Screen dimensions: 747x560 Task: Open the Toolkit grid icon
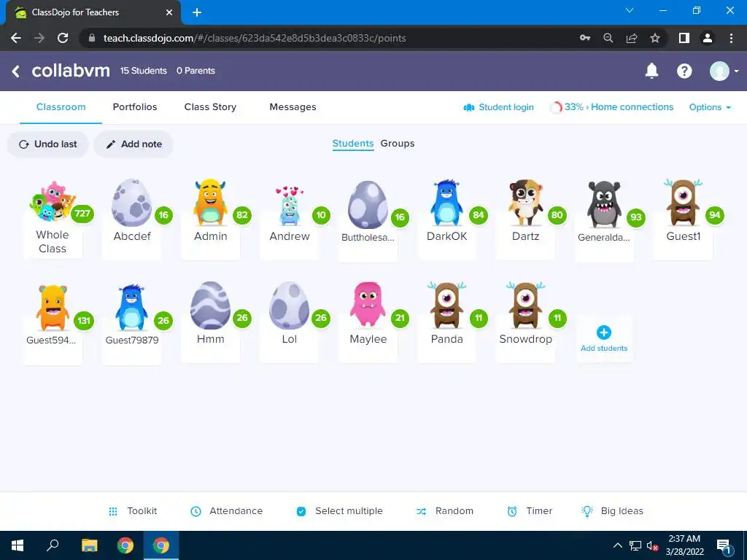[x=113, y=511]
